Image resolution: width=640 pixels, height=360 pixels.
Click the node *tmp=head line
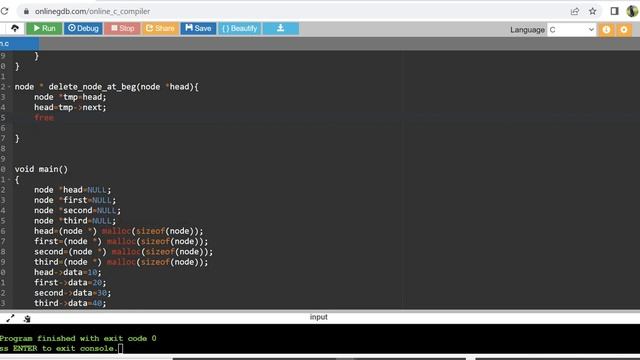(70, 97)
